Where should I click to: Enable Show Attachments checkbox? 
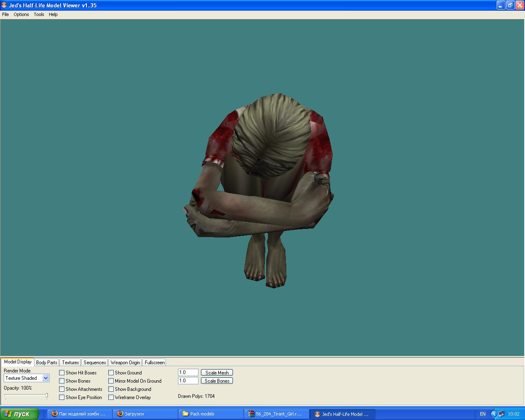pos(62,389)
